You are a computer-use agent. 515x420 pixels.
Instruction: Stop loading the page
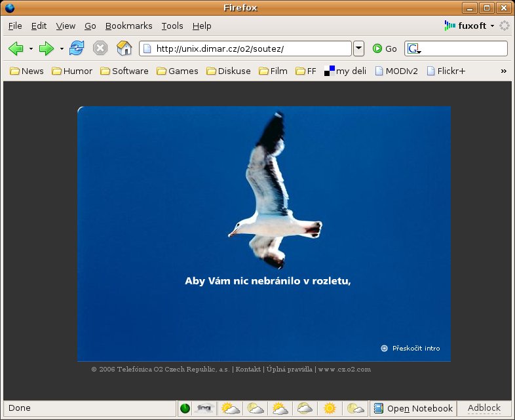click(x=100, y=48)
